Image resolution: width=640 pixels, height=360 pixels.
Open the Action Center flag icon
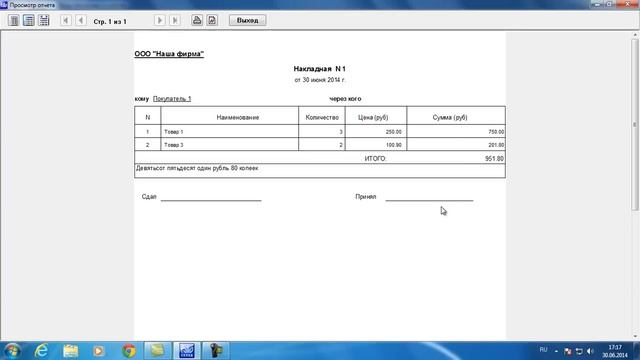(x=568, y=351)
